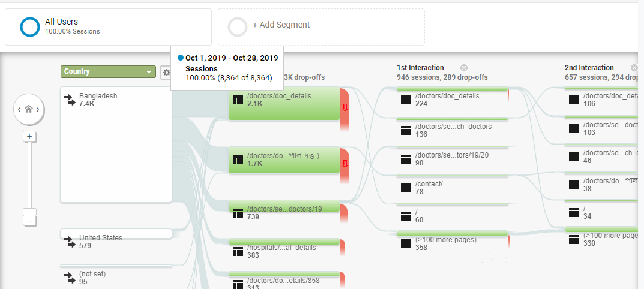Screen dimensions: 644x289
Task: Click the page icon of the /contact/ node
Action: [406, 188]
